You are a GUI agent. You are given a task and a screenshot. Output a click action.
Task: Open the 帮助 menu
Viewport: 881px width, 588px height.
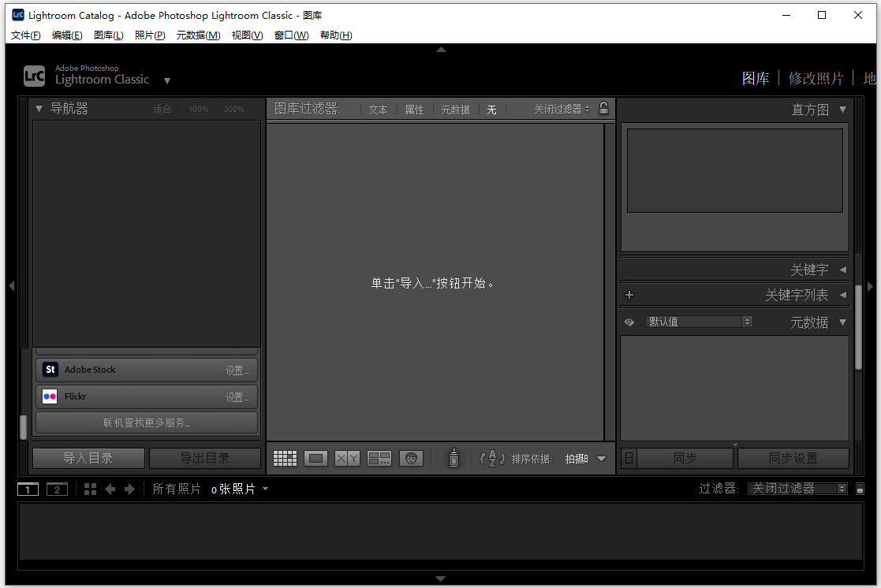click(336, 35)
